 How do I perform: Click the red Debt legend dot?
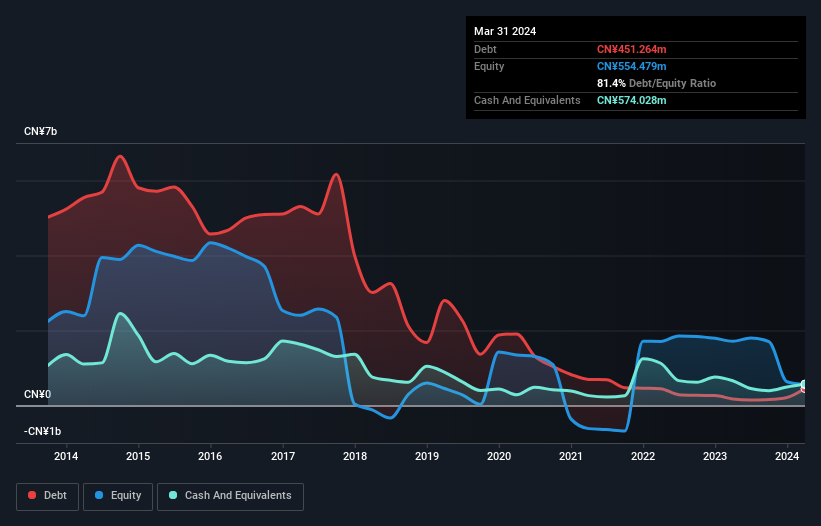[x=32, y=495]
